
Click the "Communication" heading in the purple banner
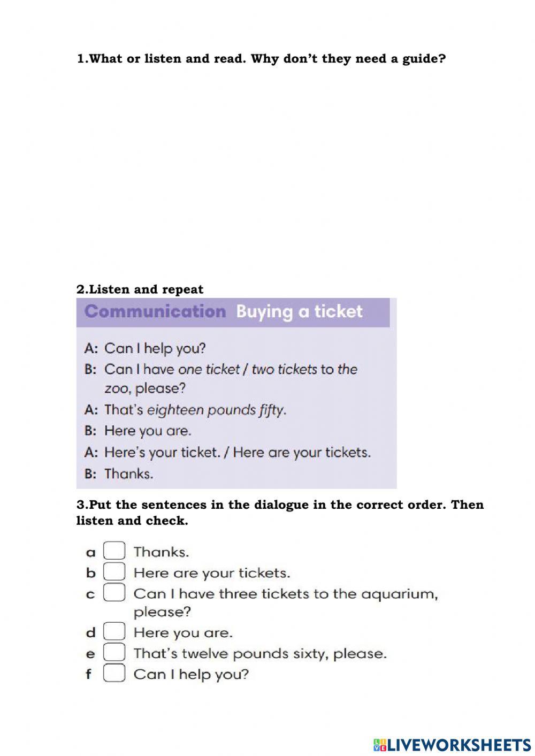(155, 311)
